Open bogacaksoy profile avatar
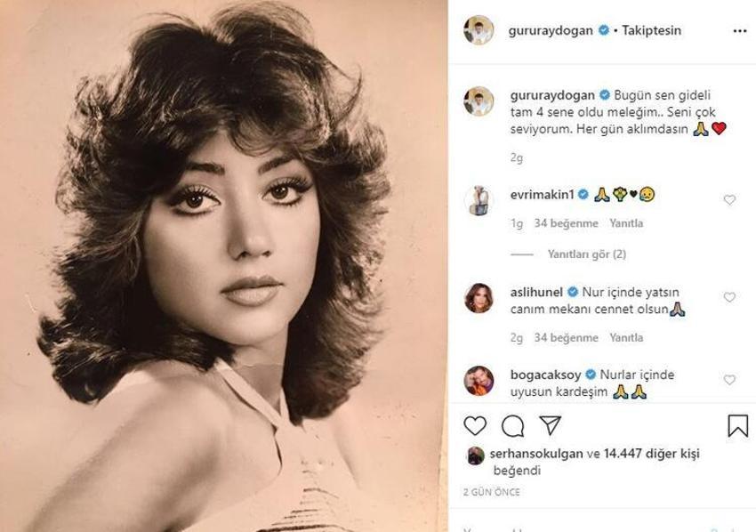This screenshot has height=532, width=756. point(479,381)
